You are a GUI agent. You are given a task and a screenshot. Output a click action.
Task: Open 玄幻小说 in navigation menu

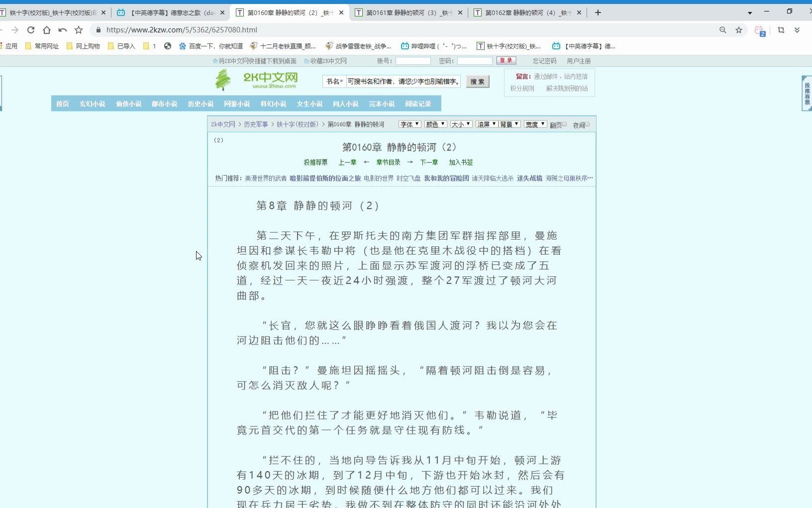(92, 104)
